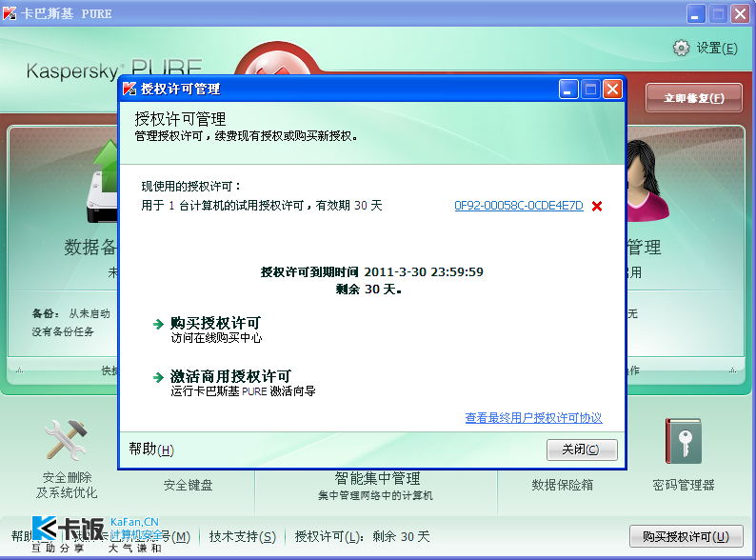Click 集中管理网络中的计算机 subtitle text

tap(375, 495)
